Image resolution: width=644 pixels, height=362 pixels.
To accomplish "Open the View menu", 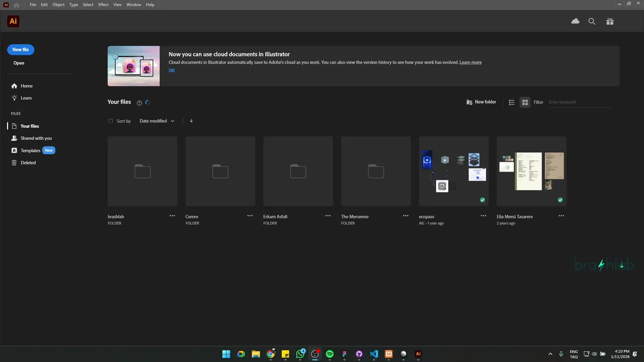I will 117,5.
